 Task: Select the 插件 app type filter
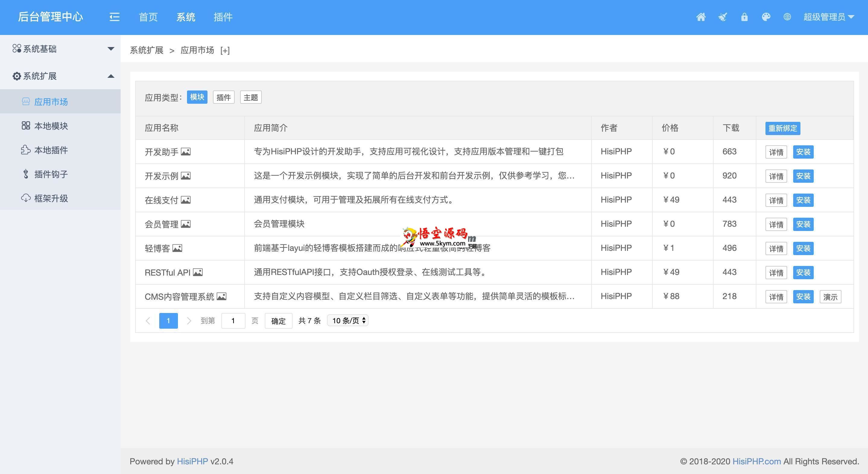(224, 97)
